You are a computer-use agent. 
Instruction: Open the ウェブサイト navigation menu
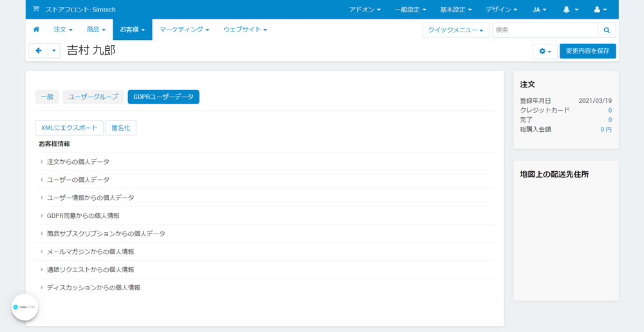click(245, 30)
